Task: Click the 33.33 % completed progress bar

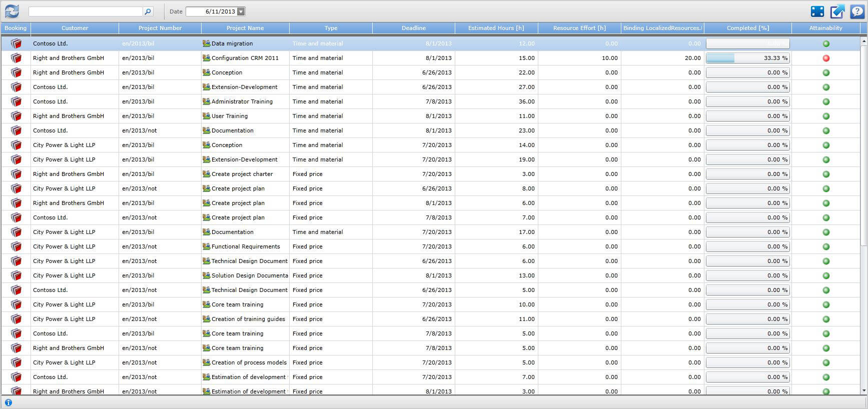Action: pyautogui.click(x=748, y=58)
